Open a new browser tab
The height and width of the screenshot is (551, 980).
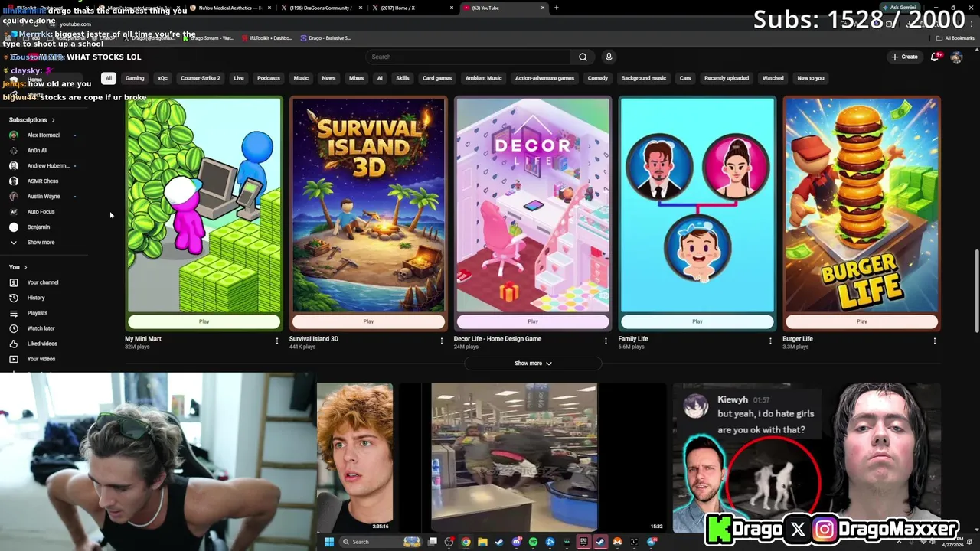tap(556, 8)
